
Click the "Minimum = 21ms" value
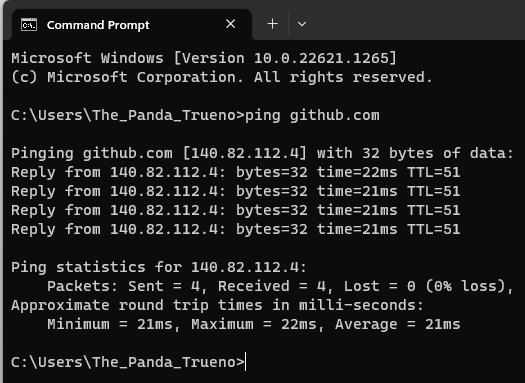110,324
